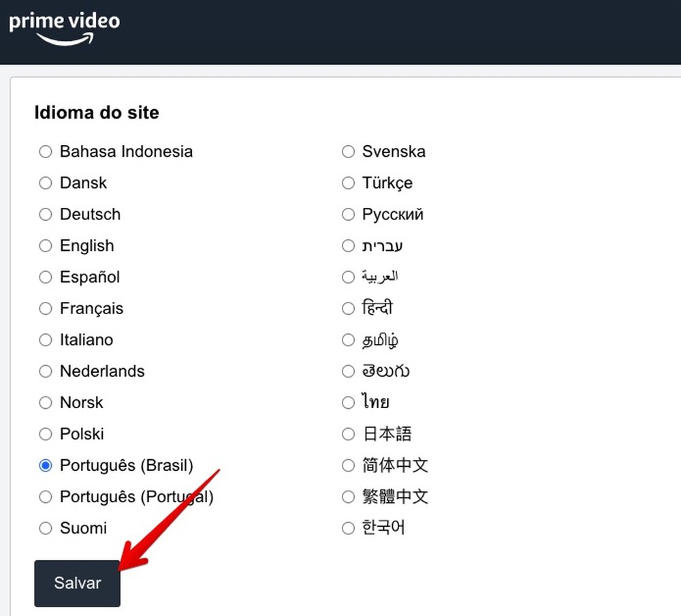
Task: Choose the हिन्दी language option
Action: pos(348,309)
